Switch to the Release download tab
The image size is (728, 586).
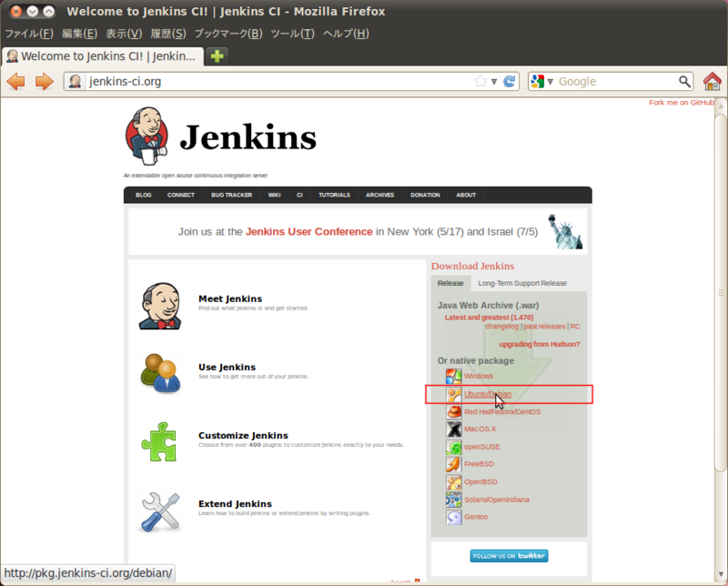(x=450, y=283)
